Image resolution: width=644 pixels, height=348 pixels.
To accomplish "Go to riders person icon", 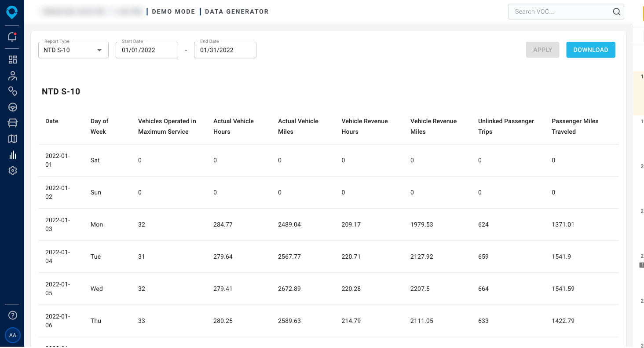I will [x=12, y=76].
